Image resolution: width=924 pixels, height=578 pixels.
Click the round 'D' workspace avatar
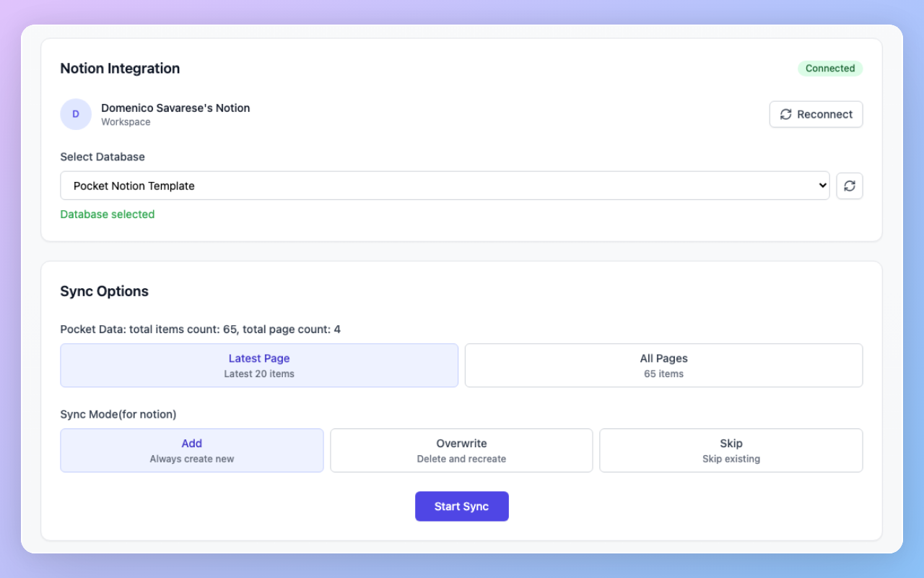point(76,114)
